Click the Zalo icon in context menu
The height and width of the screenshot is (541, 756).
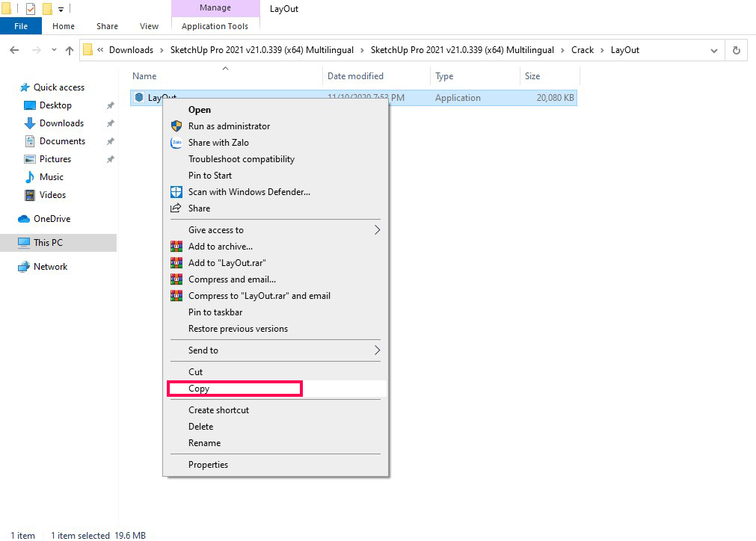click(176, 143)
